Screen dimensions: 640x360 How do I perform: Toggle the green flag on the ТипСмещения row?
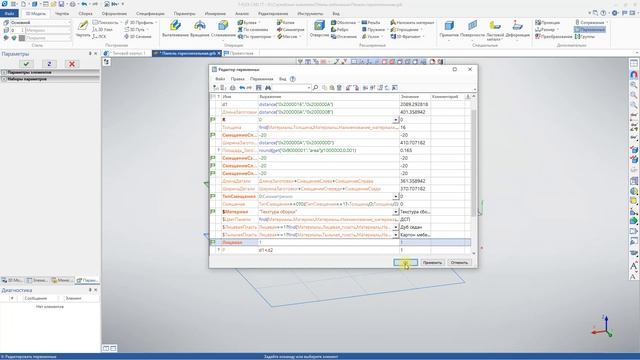pos(213,196)
